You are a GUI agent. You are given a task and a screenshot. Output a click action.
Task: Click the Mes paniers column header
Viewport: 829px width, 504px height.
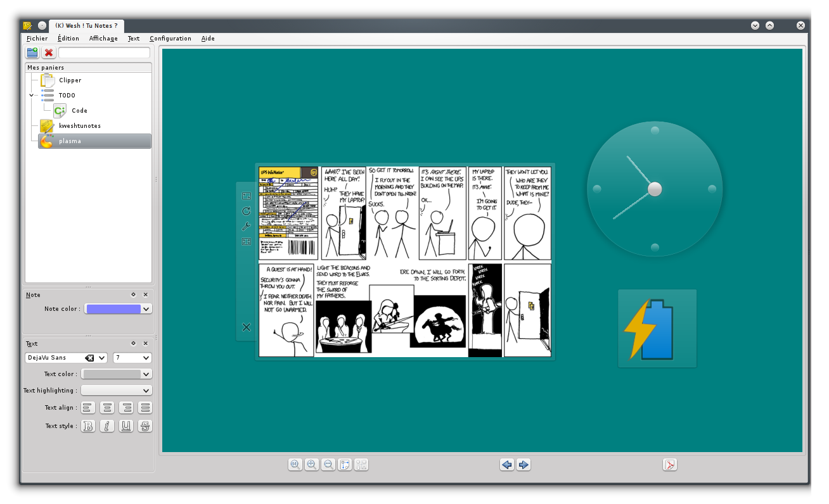(88, 68)
